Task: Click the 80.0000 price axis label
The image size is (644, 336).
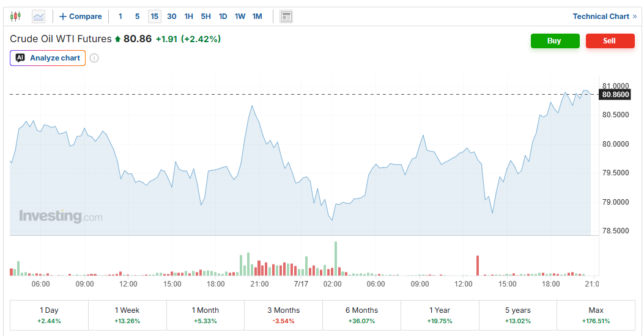Action: 615,144
